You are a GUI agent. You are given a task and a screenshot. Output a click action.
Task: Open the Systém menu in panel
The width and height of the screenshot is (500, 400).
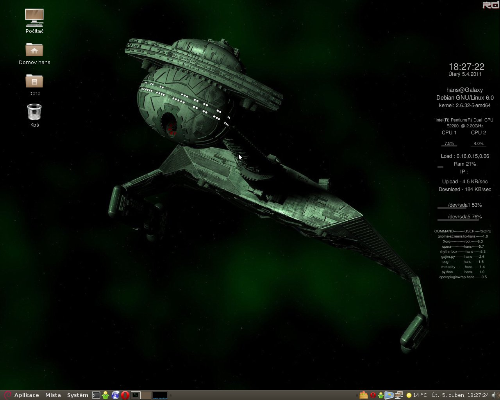pos(78,395)
